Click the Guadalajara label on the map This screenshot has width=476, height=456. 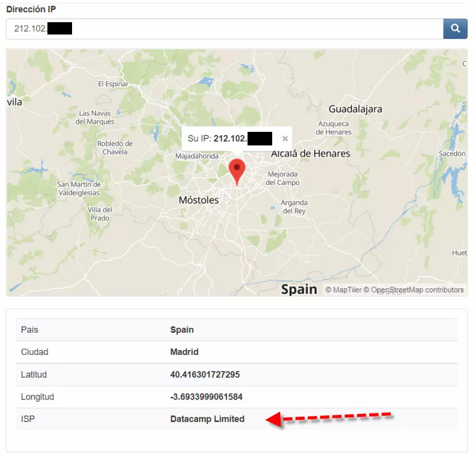pyautogui.click(x=355, y=109)
